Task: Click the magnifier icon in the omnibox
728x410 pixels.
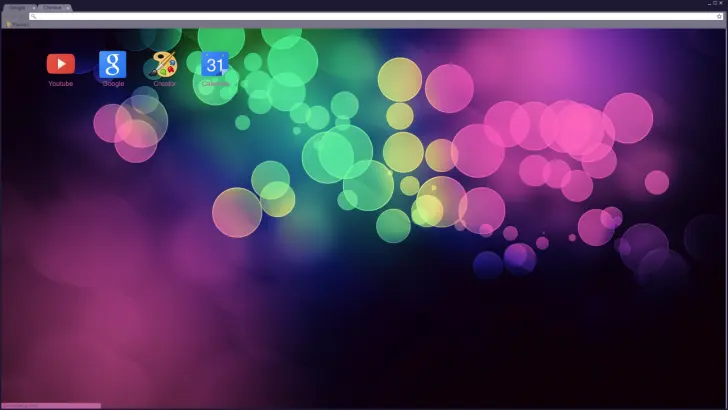Action: point(34,16)
